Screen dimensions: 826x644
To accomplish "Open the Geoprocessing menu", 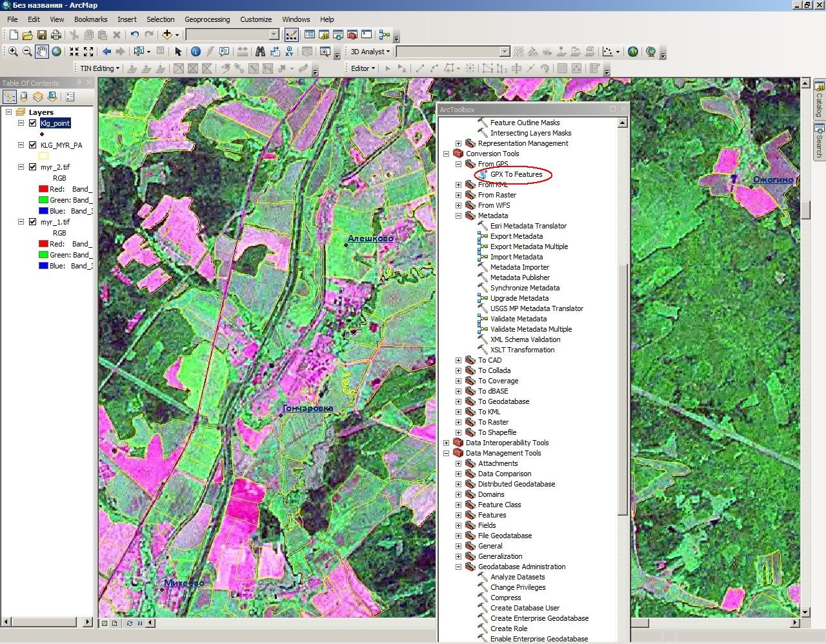I will pos(207,19).
